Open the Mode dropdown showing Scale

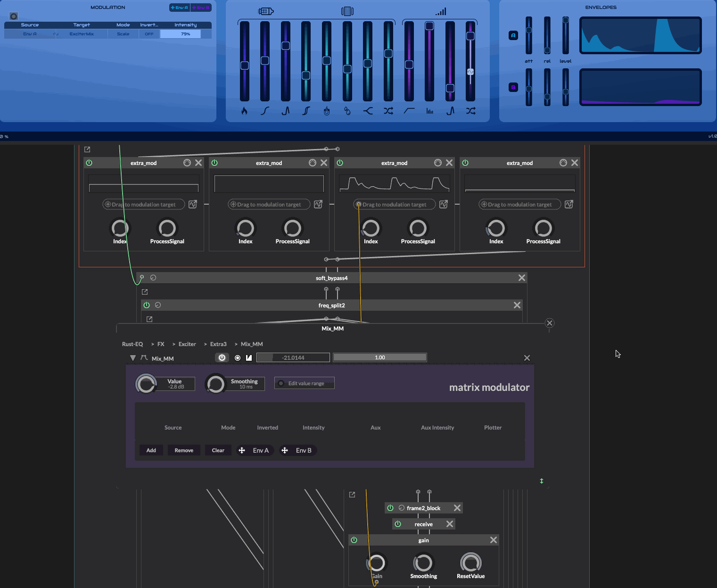(123, 34)
